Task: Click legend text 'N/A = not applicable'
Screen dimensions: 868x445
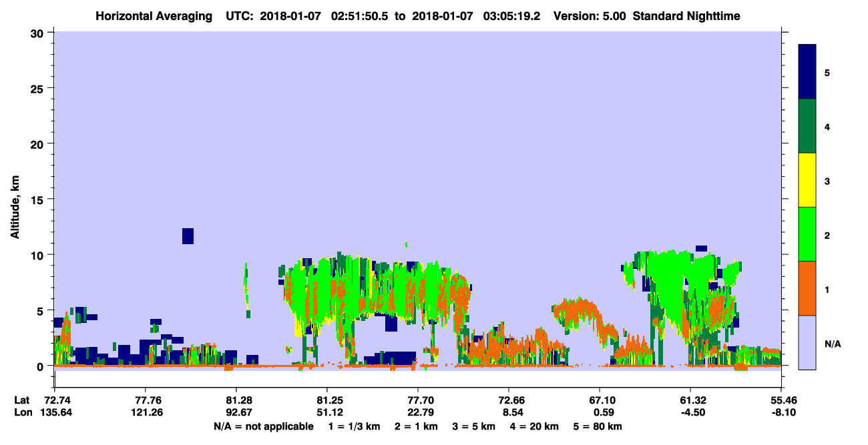Action: [264, 427]
